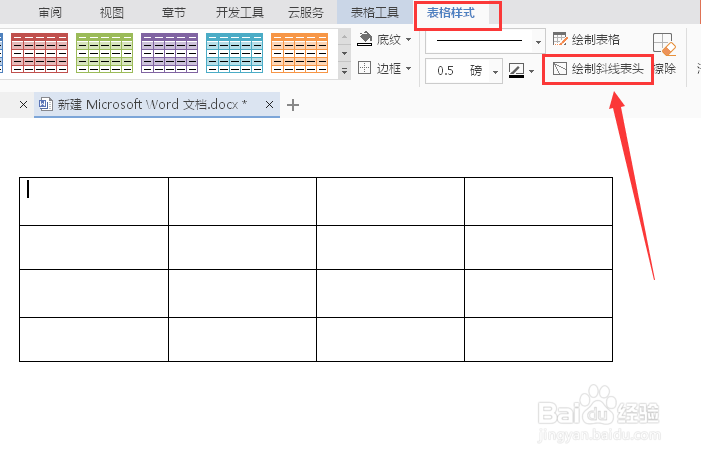Click the style gallery up arrow
Viewport: 701px width, 460px height.
(344, 37)
